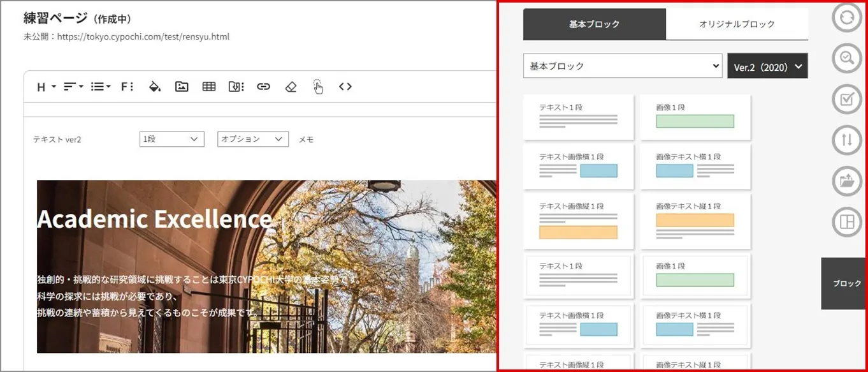Select the unframed 画像テキスト横1段 block thumbnail
Screen dimensions: 868x372
695,166
